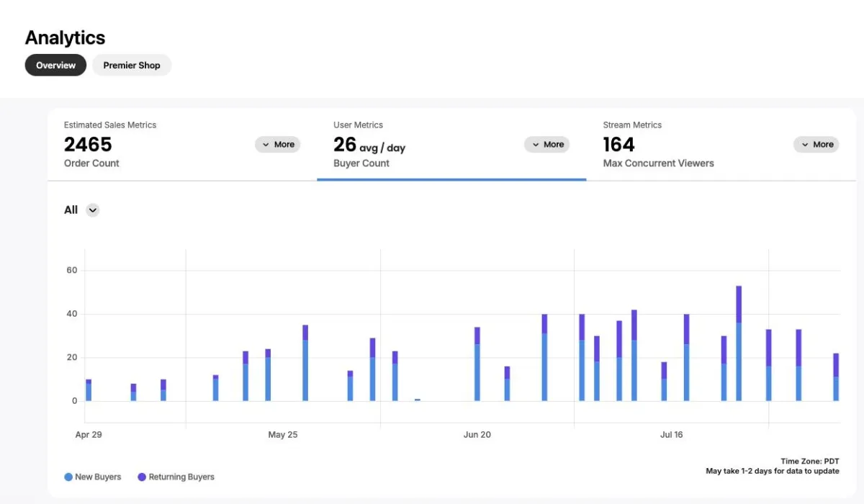The image size is (864, 504).
Task: Click the 20 y-axis label
Action: [72, 358]
